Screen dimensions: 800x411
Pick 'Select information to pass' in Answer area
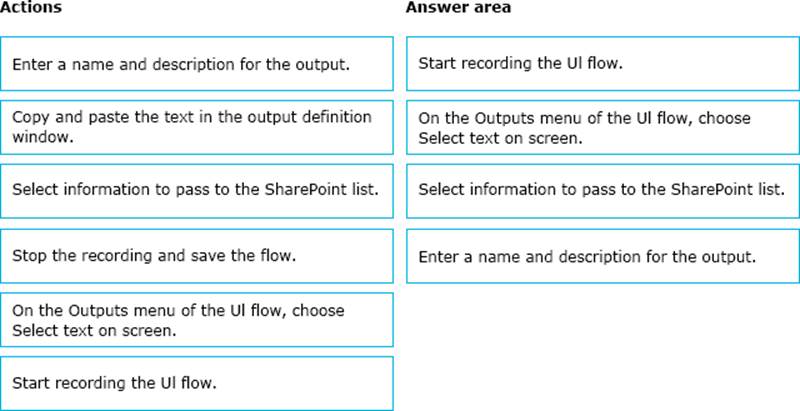click(x=603, y=190)
